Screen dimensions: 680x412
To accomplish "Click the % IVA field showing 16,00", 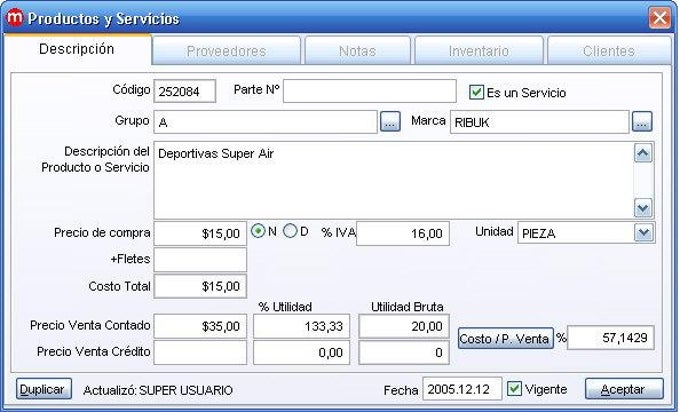I will coord(403,233).
